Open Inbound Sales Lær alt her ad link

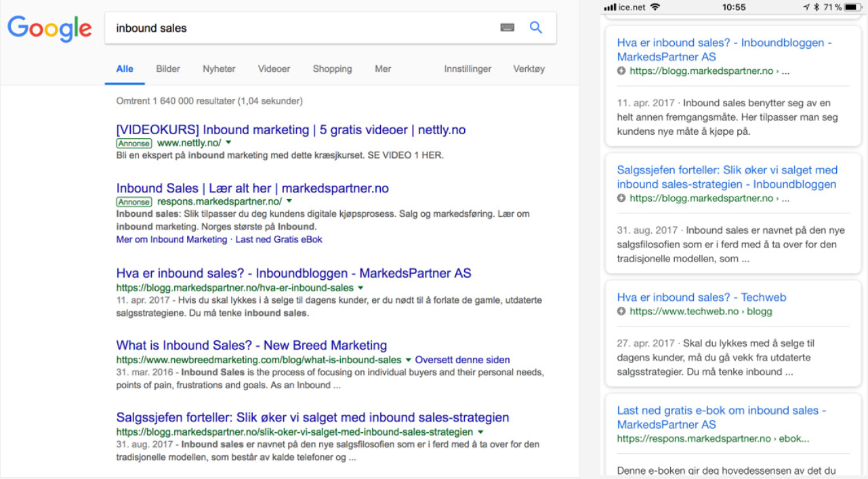click(253, 188)
